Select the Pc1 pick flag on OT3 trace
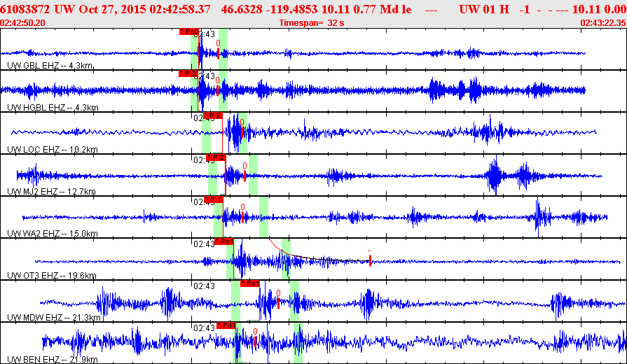The height and width of the screenshot is (364, 627). (x=224, y=241)
